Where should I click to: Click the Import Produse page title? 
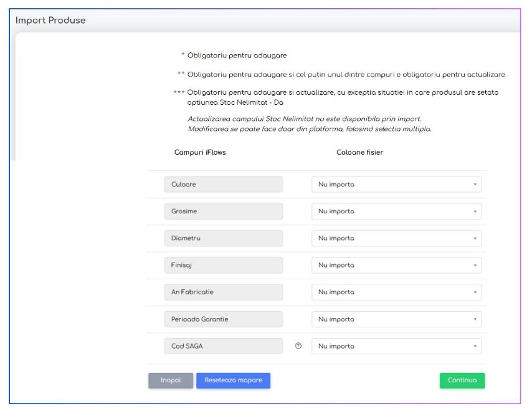(50, 21)
